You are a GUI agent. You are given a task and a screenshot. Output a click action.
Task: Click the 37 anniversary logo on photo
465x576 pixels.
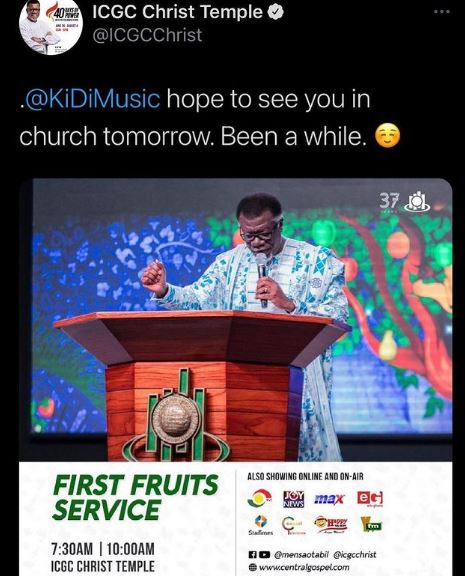[404, 201]
